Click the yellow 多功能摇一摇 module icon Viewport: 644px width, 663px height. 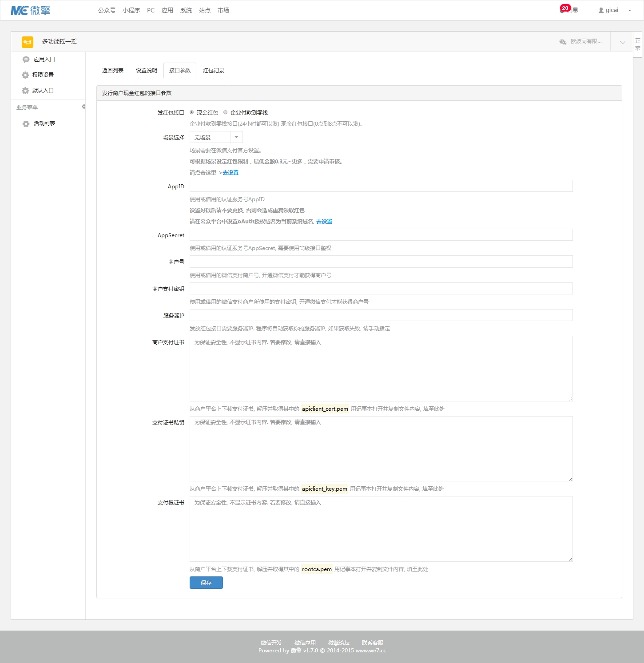coord(28,42)
